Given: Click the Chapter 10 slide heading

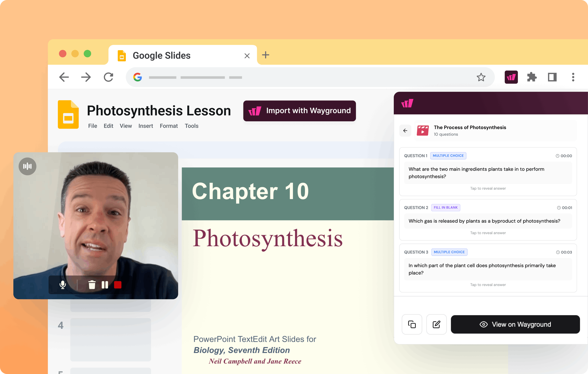Looking at the screenshot, I should point(250,191).
